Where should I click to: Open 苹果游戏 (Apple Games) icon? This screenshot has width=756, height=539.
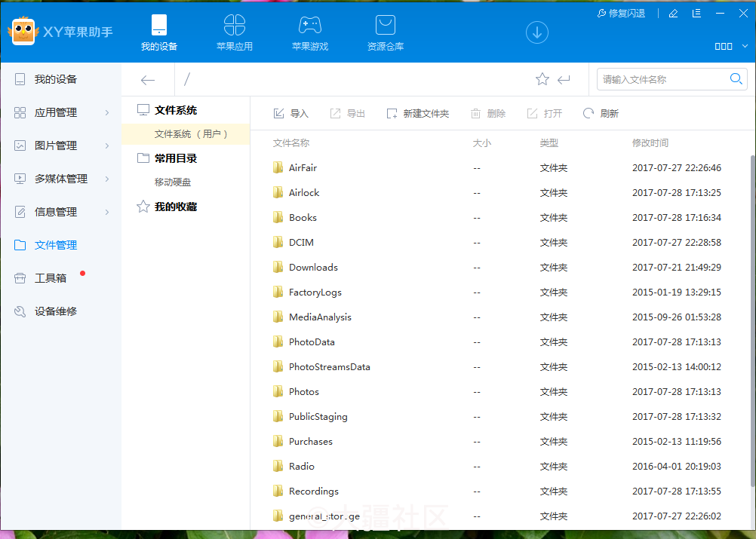pyautogui.click(x=309, y=30)
